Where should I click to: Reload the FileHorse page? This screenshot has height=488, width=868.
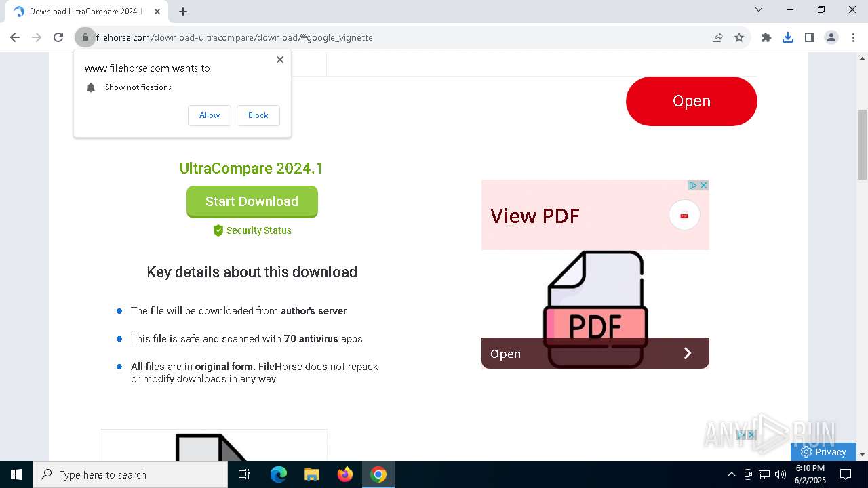[x=58, y=37]
